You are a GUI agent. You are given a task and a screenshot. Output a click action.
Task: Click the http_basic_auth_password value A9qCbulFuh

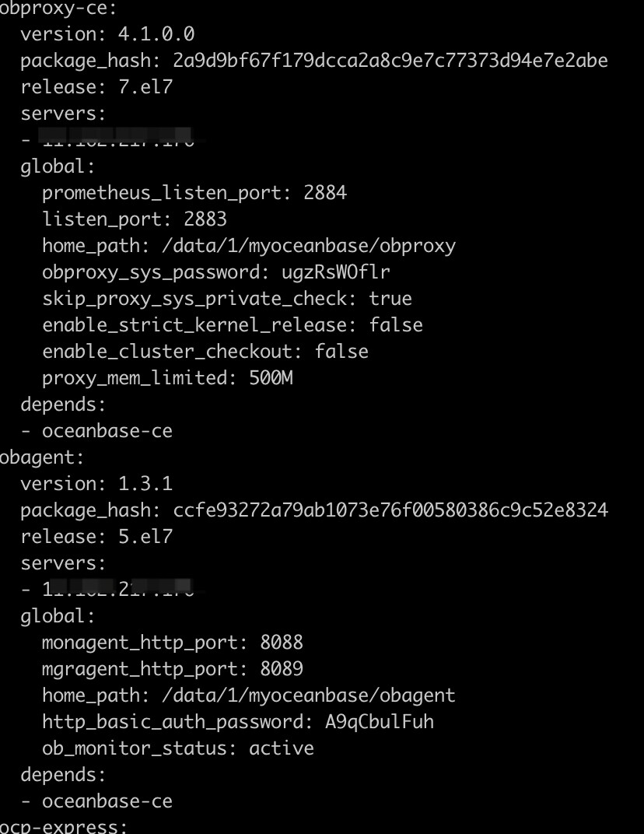pos(380,722)
